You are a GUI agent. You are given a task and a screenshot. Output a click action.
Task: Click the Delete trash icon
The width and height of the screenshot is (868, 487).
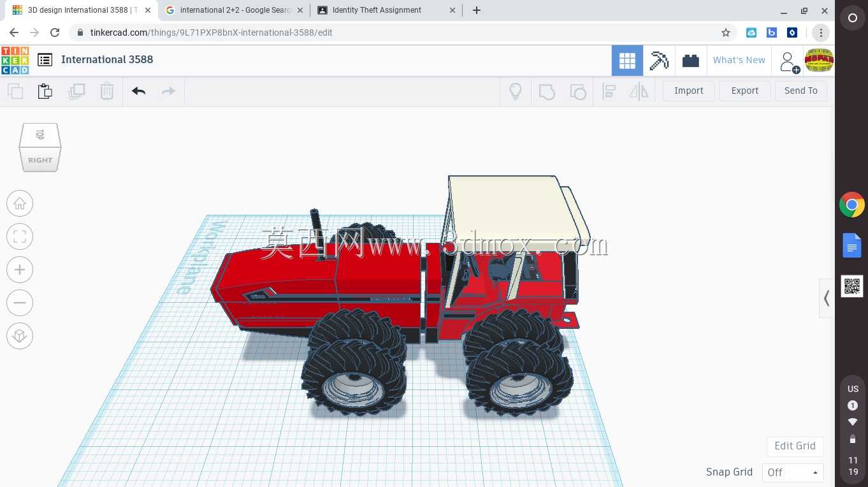(107, 91)
